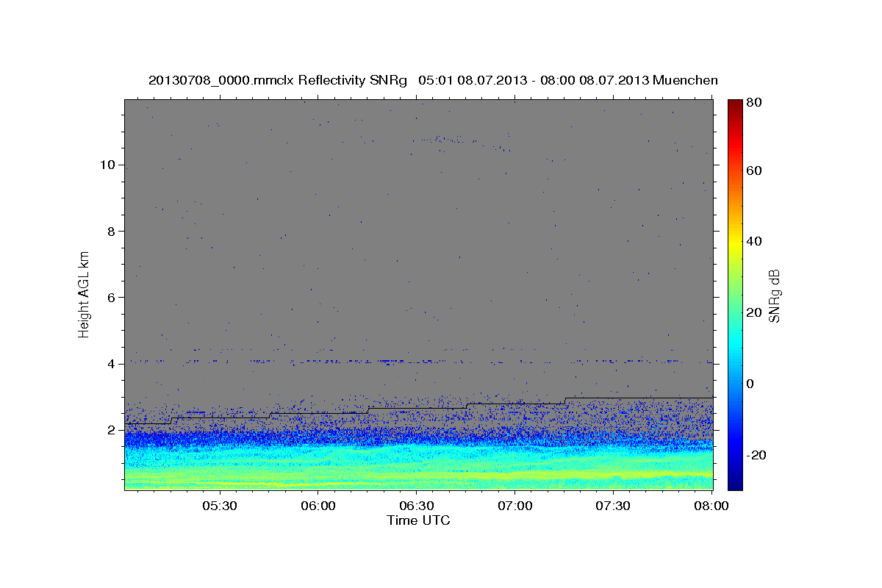The width and height of the screenshot is (882, 588).
Task: Click the colorbar value 40
Action: click(753, 241)
